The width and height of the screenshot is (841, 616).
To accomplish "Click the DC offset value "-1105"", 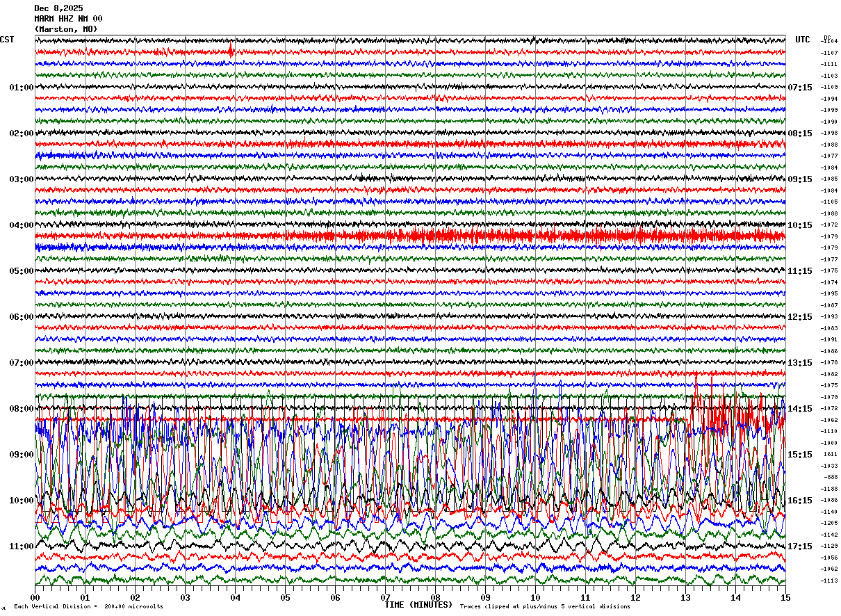I will (x=829, y=202).
